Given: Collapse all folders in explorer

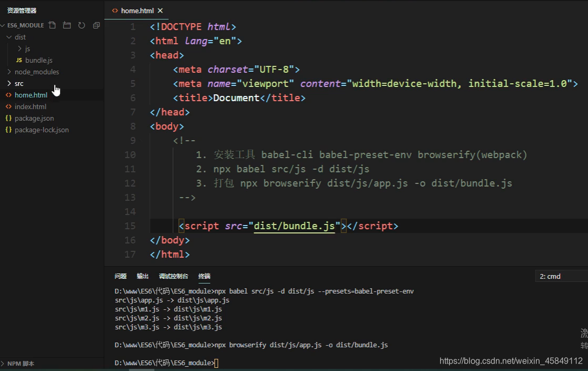Looking at the screenshot, I should (96, 25).
